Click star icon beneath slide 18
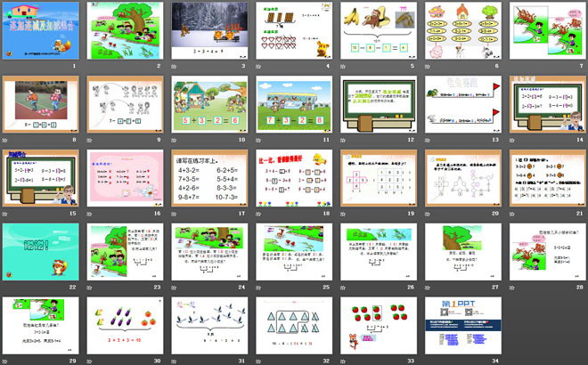 pyautogui.click(x=258, y=214)
